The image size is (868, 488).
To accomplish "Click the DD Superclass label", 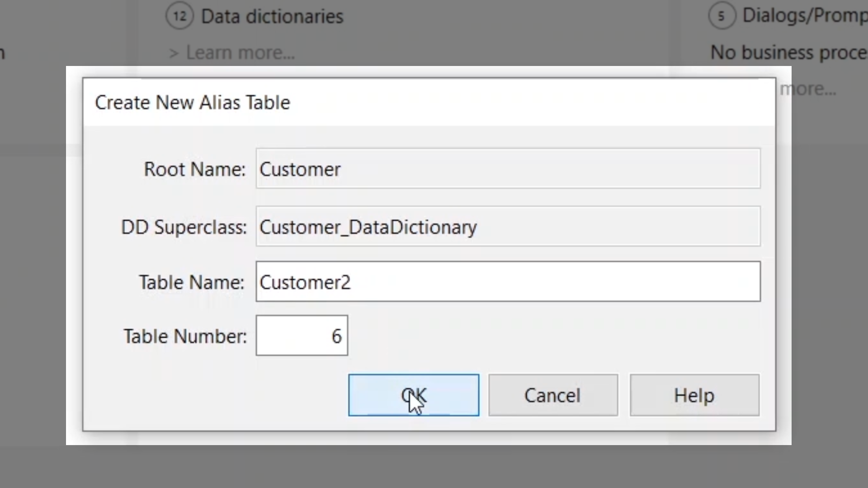I will 184,227.
